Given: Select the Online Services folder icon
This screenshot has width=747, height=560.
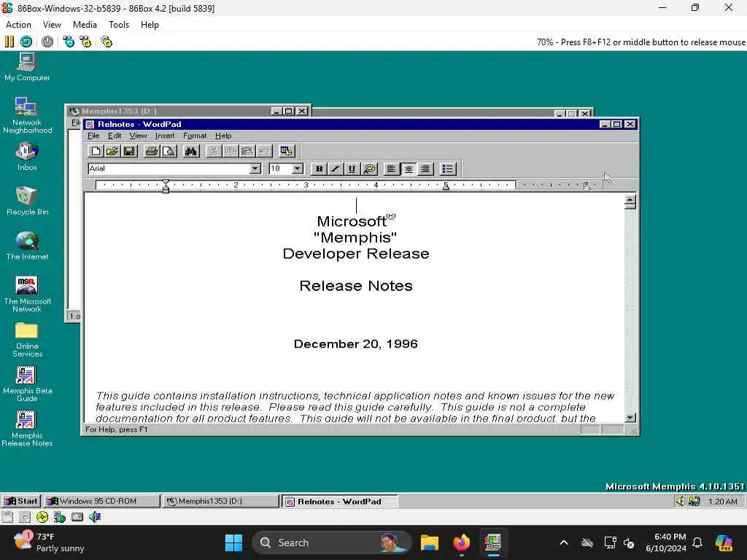Looking at the screenshot, I should [27, 340].
